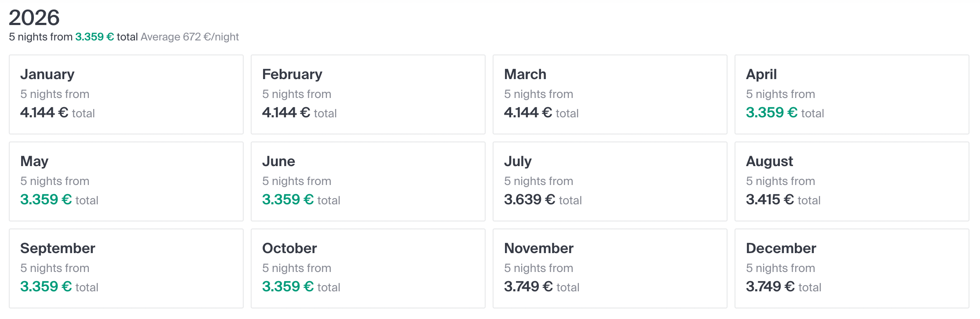The image size is (980, 319).
Task: Select the September price card
Action: (126, 268)
